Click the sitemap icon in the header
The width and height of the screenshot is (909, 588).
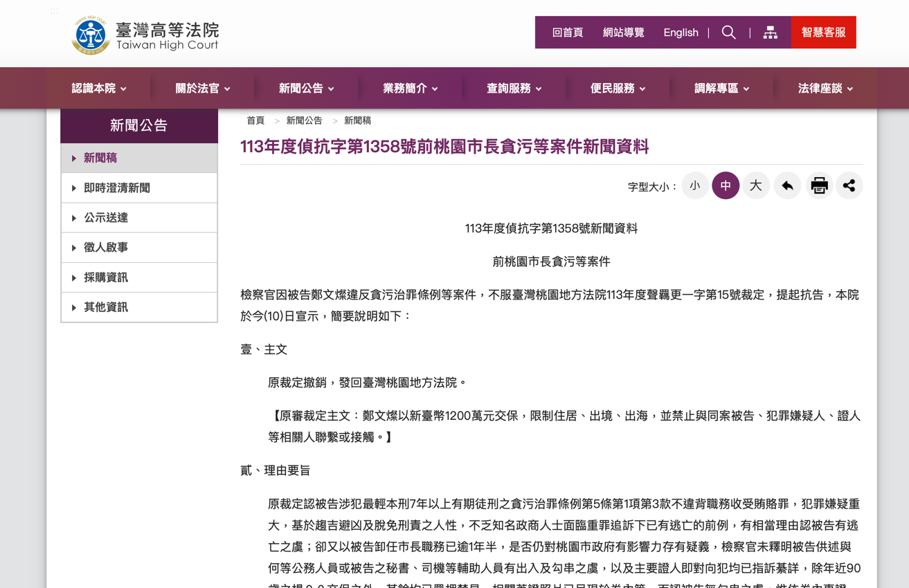pyautogui.click(x=770, y=32)
